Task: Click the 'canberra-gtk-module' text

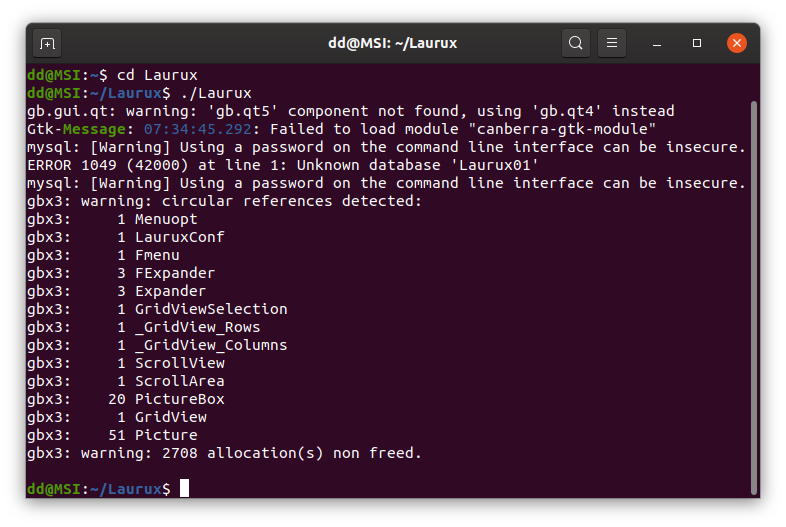Action: (562, 129)
